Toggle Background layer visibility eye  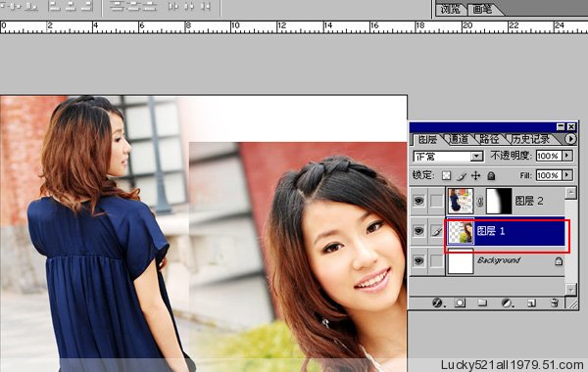(418, 260)
